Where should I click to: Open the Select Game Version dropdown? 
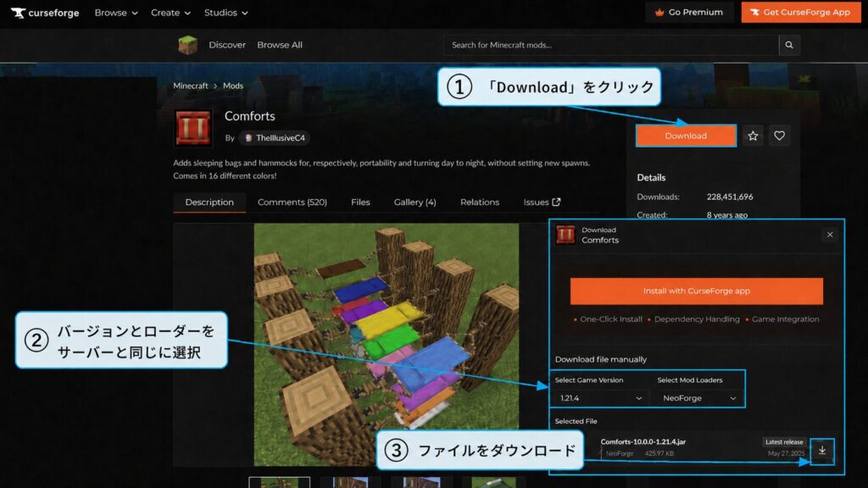pyautogui.click(x=601, y=398)
